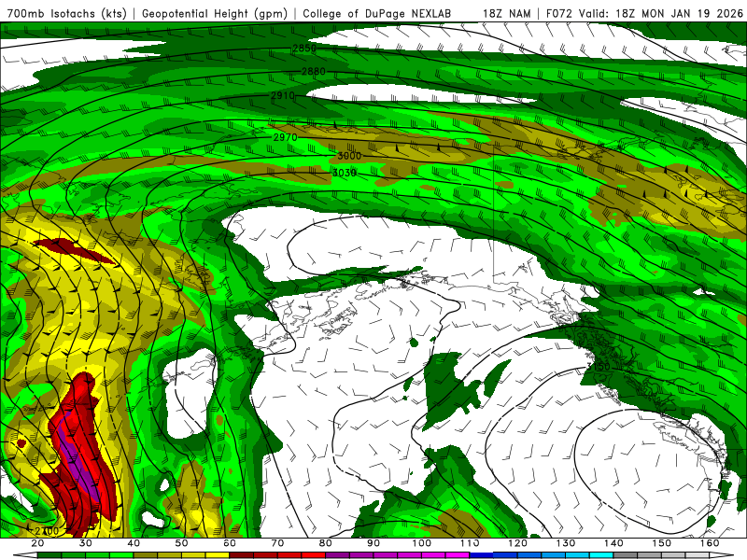Click the 90 kt color scale label

tap(373, 543)
